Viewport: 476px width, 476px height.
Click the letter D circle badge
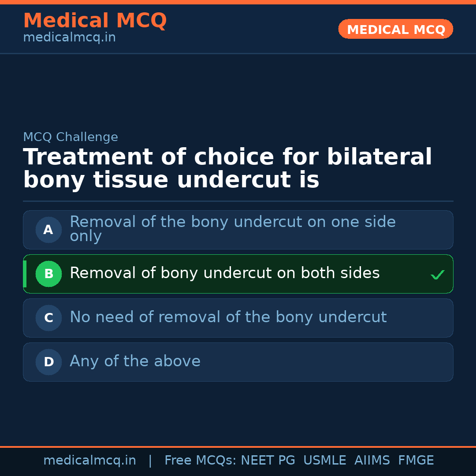coord(48,362)
